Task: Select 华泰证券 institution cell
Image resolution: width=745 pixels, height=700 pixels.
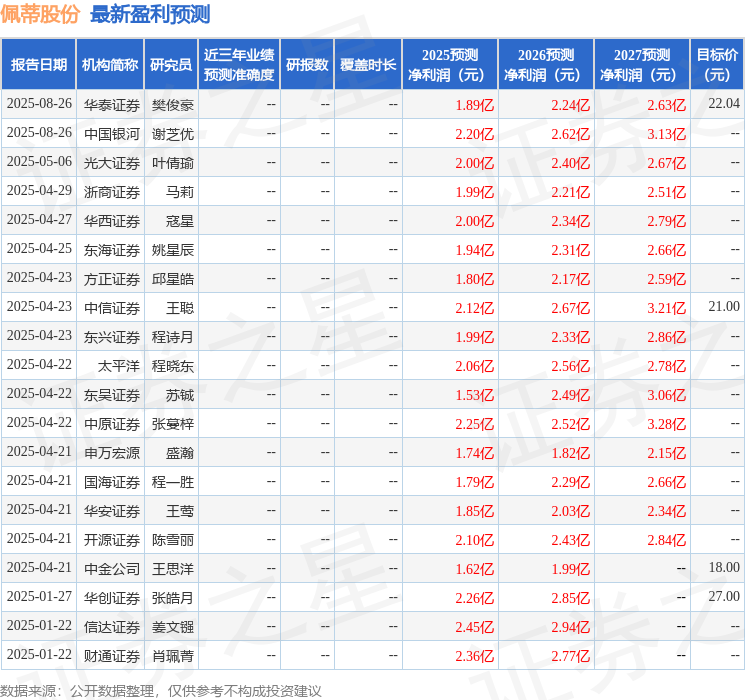Action: [x=112, y=105]
